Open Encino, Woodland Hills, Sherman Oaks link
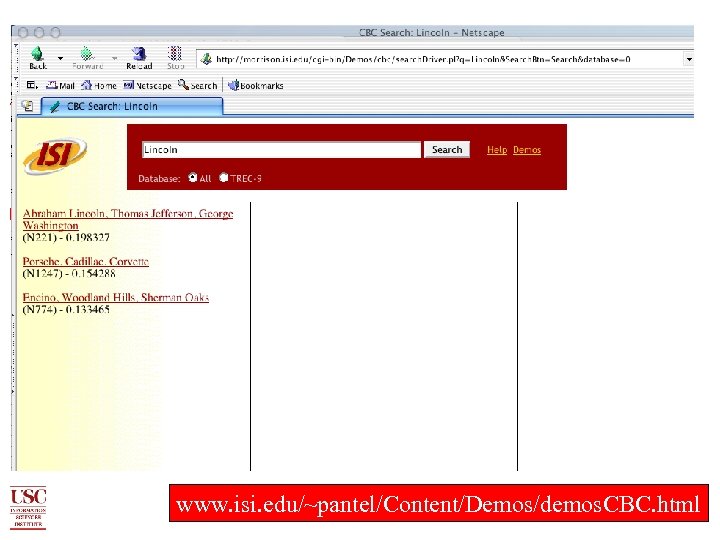Viewport: 720px width, 540px height. pos(116,297)
